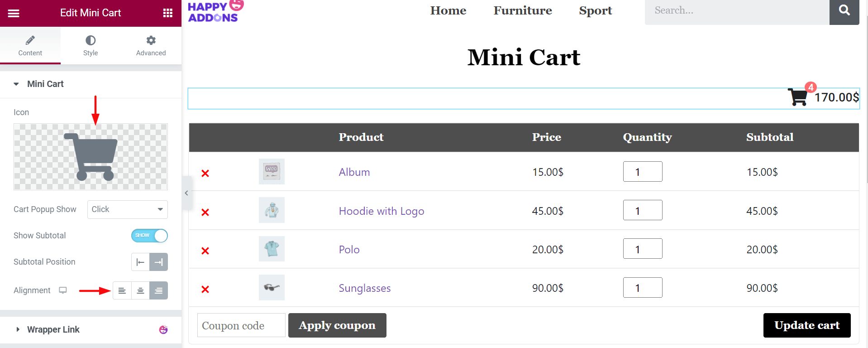Go to the Home menu item
The width and height of the screenshot is (868, 348).
(x=448, y=10)
